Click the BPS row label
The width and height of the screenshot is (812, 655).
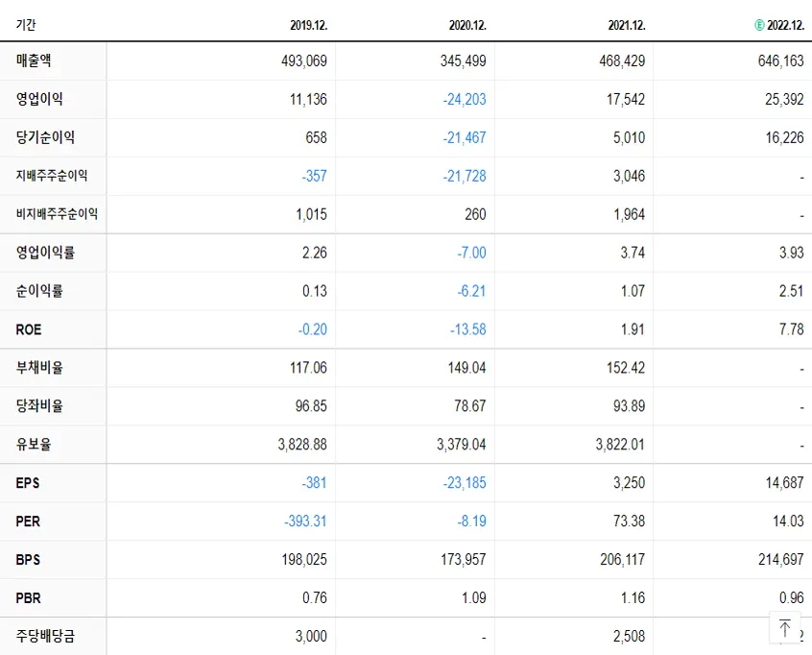coord(28,560)
